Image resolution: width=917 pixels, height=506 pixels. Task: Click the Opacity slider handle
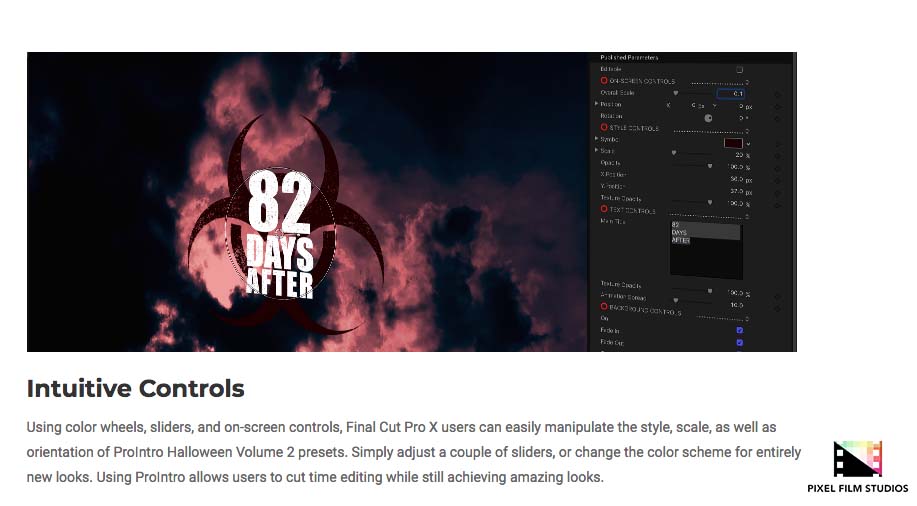(710, 166)
